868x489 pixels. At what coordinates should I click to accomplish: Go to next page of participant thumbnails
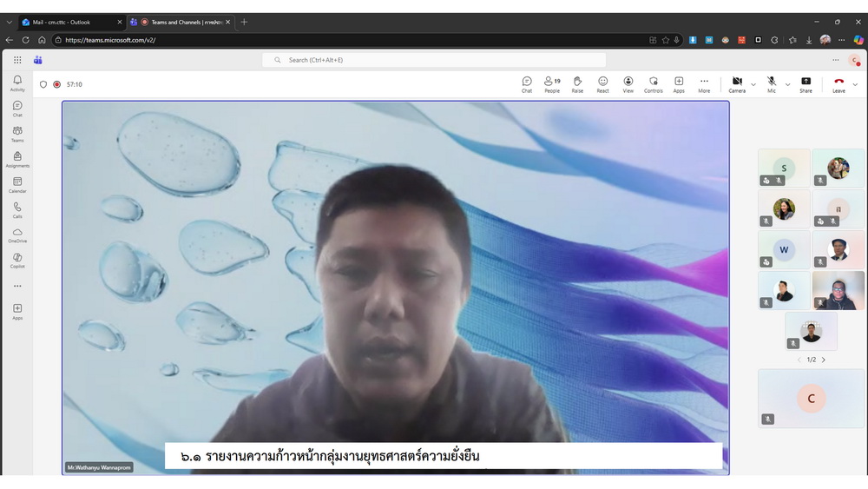coord(824,360)
